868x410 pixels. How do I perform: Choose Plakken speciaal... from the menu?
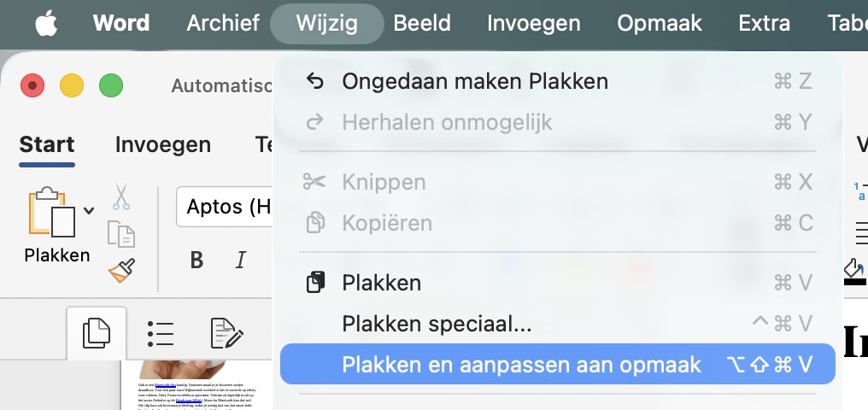[437, 324]
